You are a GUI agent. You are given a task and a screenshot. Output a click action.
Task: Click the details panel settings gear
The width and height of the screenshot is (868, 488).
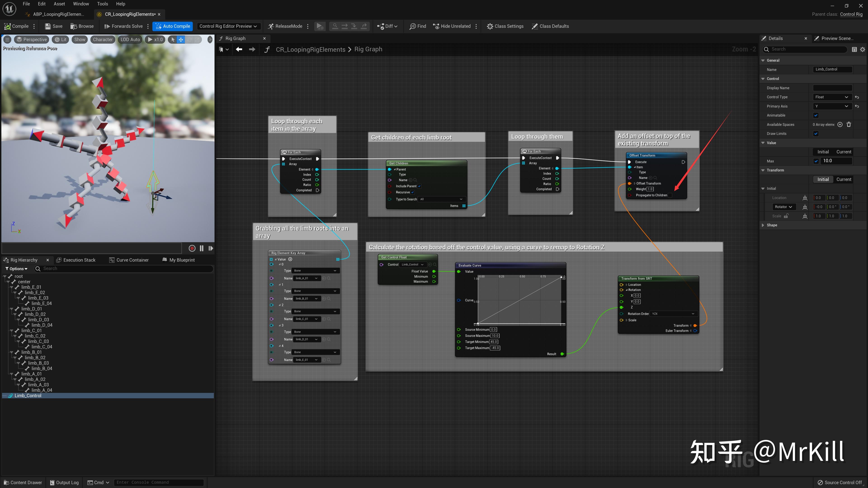tap(862, 49)
